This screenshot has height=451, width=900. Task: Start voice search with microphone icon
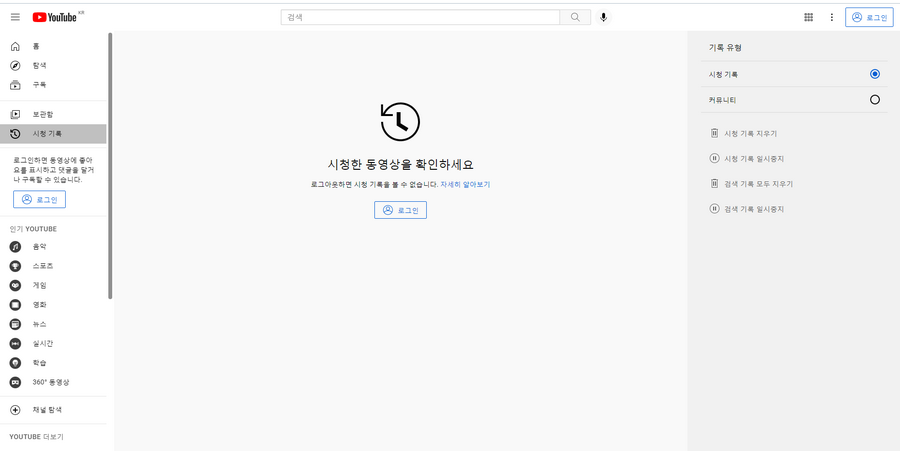(x=603, y=17)
